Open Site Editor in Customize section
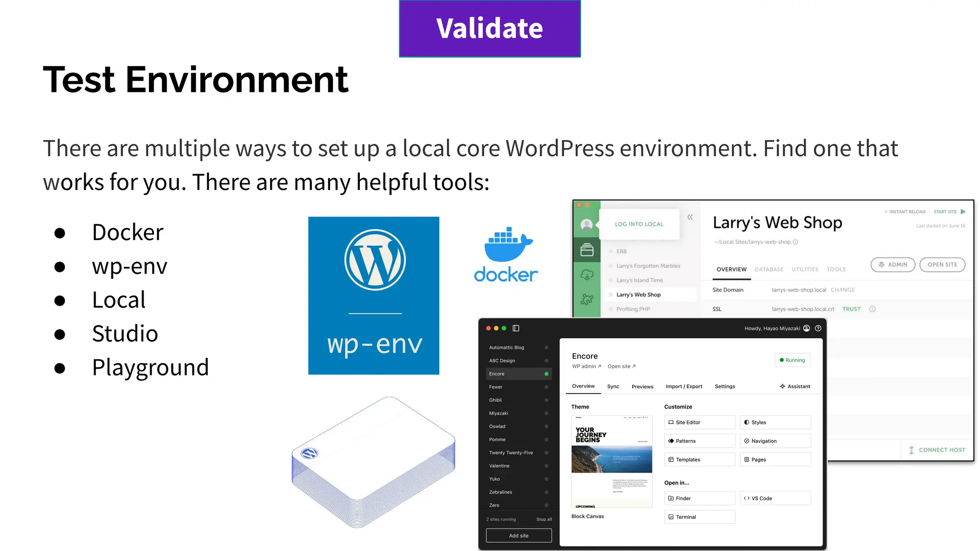 [700, 422]
